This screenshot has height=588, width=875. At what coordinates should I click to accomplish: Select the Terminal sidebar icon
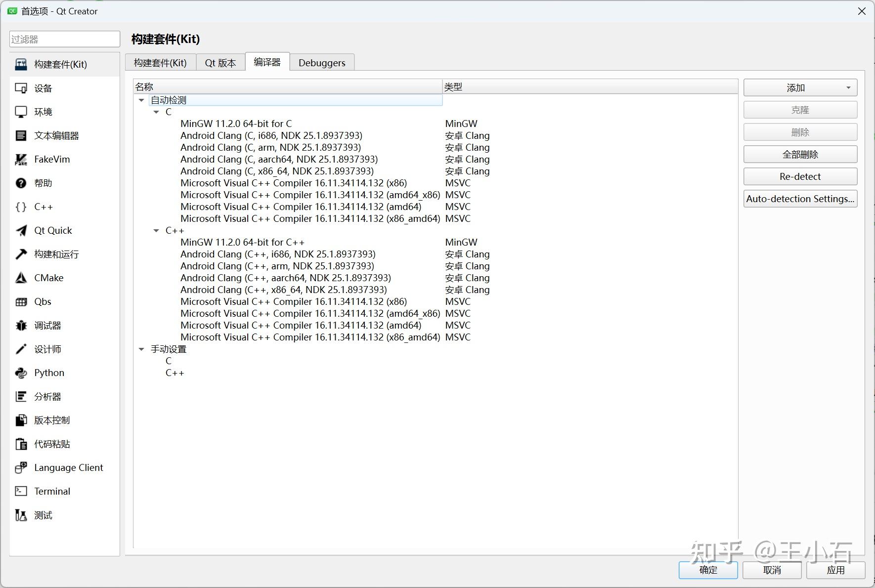[x=51, y=491]
